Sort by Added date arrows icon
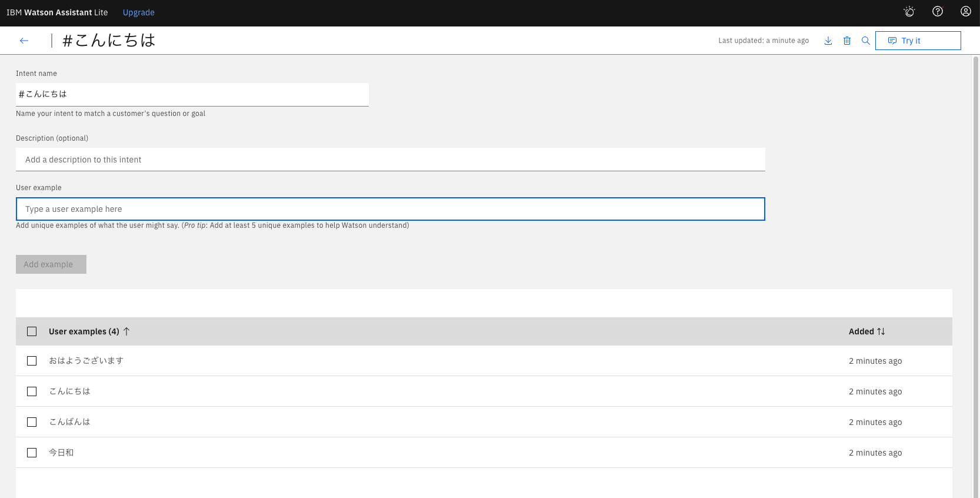The width and height of the screenshot is (980, 498). pyautogui.click(x=881, y=331)
